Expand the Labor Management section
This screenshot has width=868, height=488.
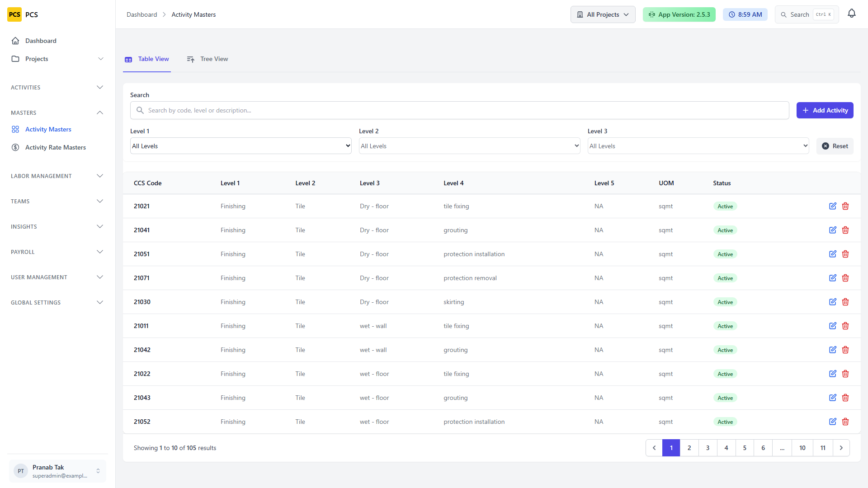[57, 176]
